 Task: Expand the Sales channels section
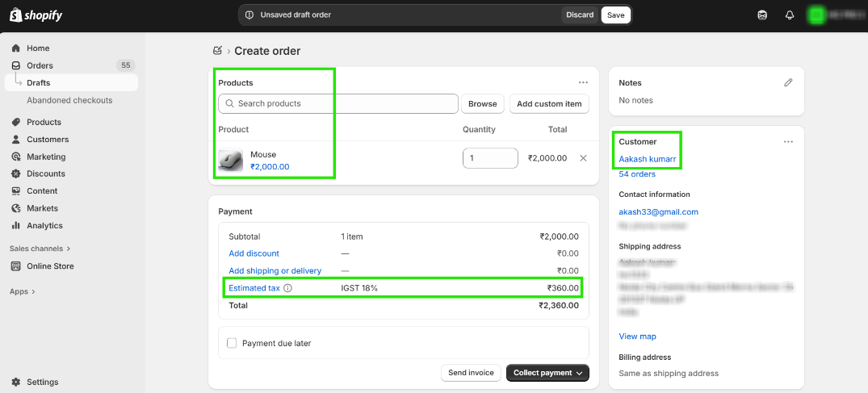pos(40,249)
